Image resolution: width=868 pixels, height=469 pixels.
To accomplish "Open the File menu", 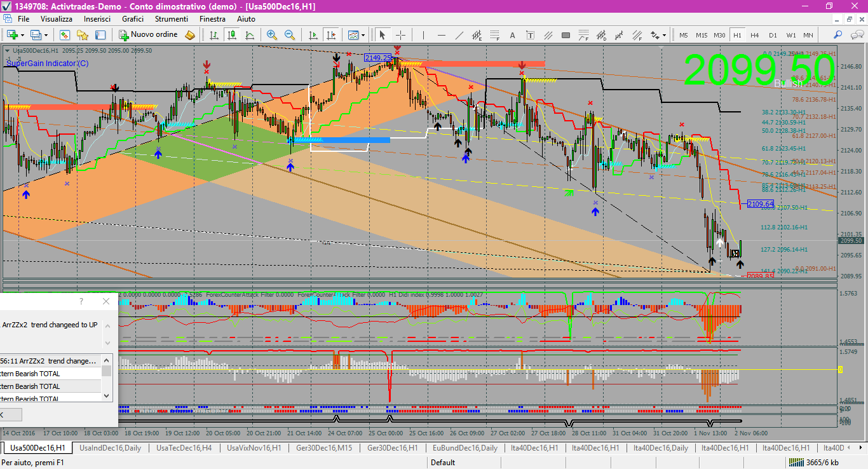I will point(24,19).
